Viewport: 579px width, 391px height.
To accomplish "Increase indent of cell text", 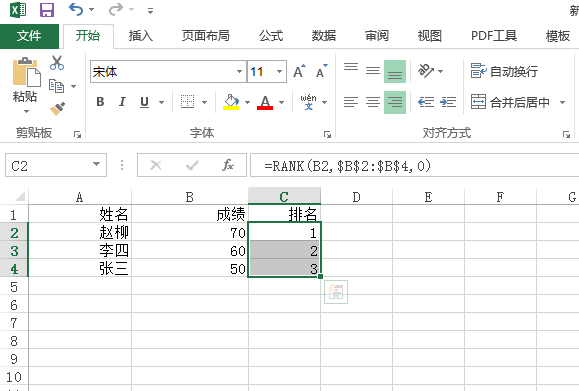I will 448,102.
